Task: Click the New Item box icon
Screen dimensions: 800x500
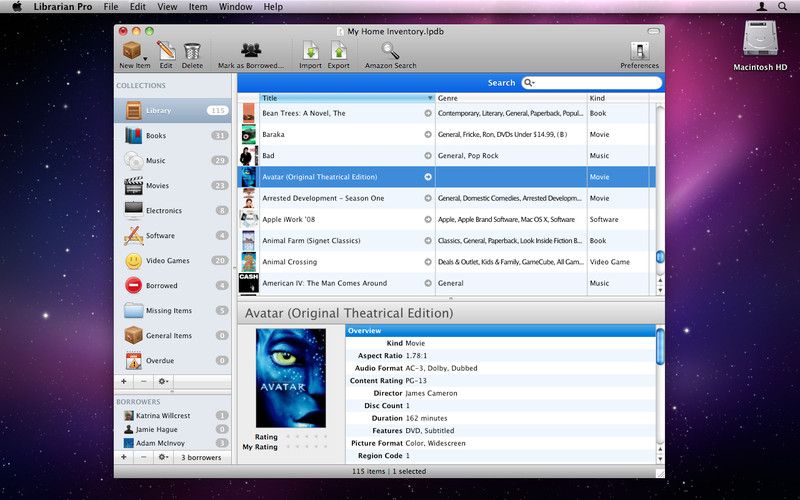Action: point(132,51)
